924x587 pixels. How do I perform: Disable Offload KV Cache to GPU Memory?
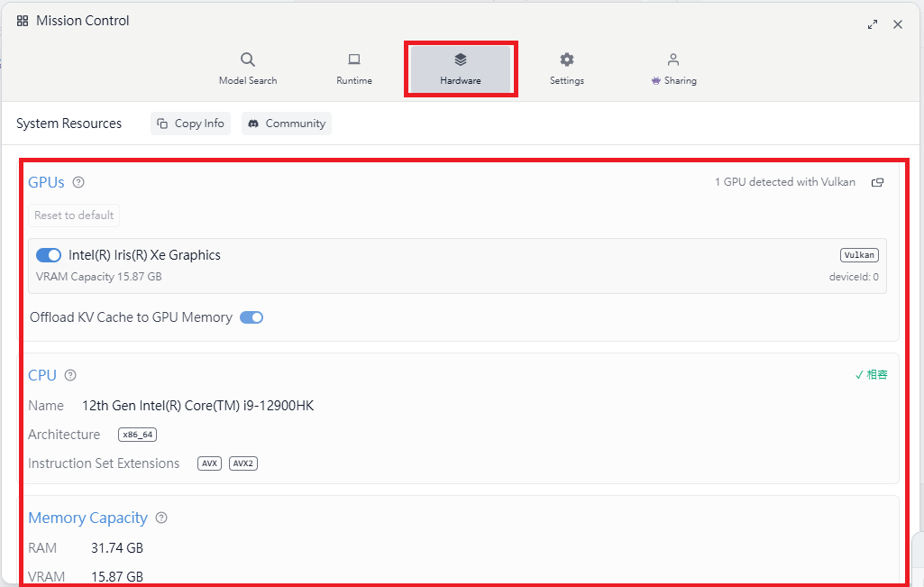[x=252, y=317]
